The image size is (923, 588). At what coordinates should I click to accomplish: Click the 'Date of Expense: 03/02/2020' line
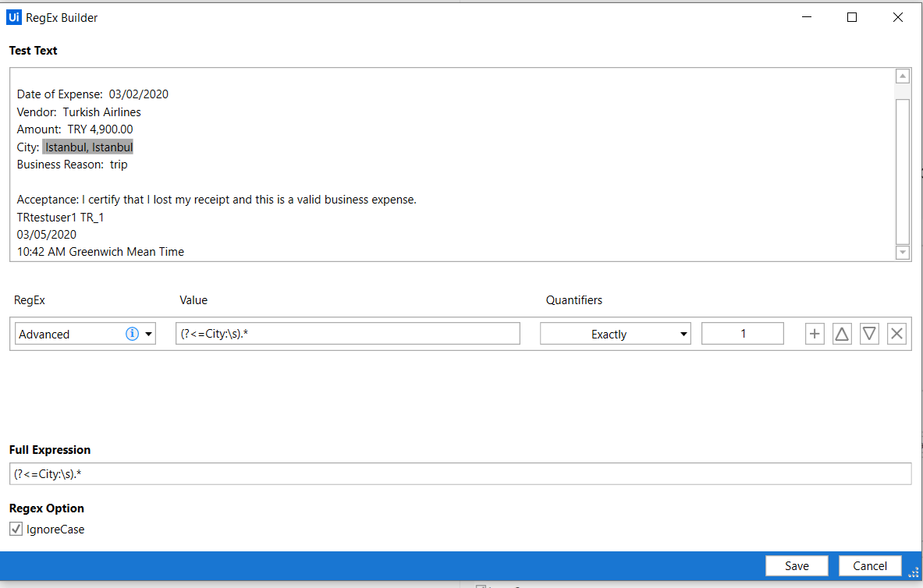pos(92,94)
